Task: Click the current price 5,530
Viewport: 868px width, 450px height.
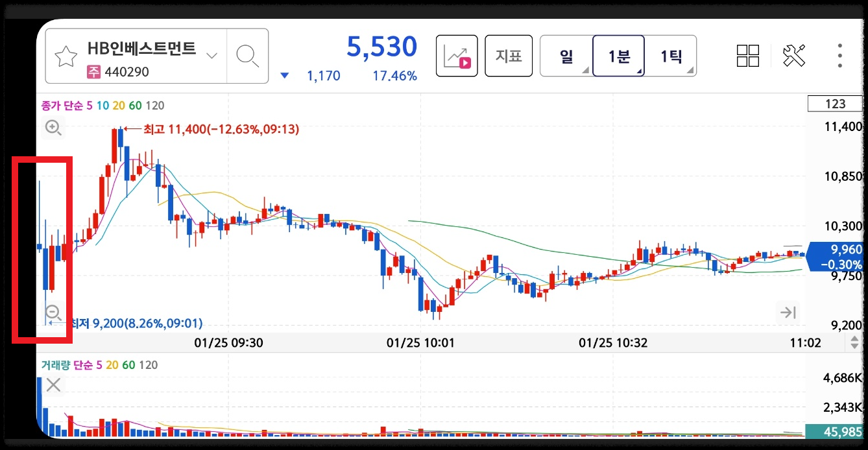Action: (x=381, y=47)
